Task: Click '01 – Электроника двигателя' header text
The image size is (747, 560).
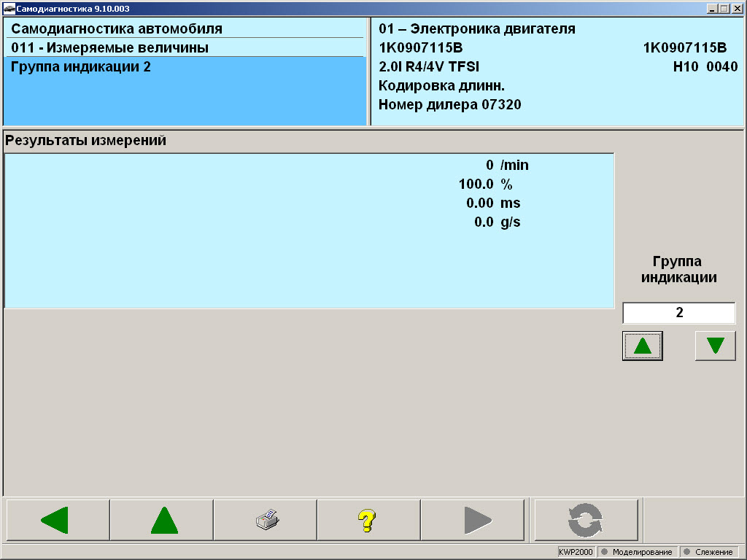Action: pyautogui.click(x=477, y=29)
